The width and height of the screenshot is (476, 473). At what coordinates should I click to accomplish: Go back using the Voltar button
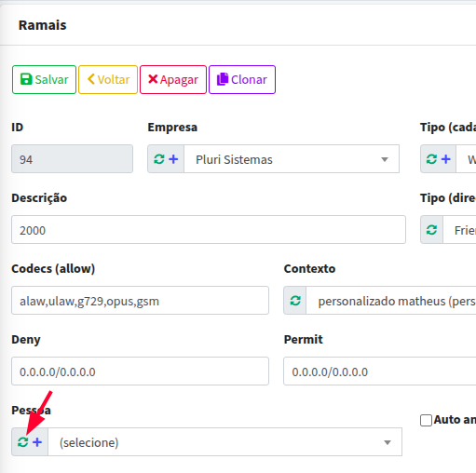tap(108, 79)
